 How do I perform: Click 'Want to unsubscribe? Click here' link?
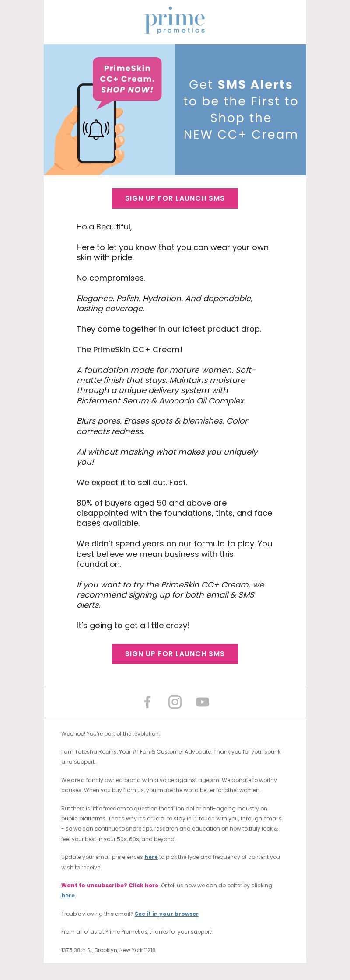click(110, 886)
